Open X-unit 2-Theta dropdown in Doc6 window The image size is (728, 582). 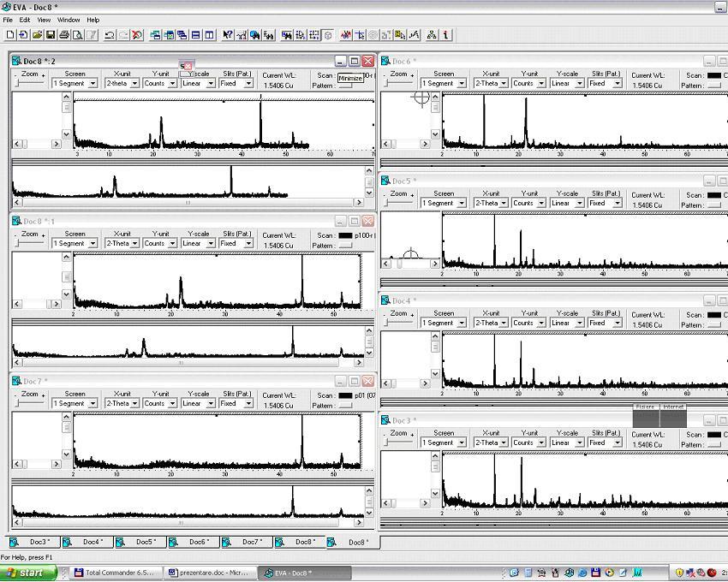(x=492, y=84)
